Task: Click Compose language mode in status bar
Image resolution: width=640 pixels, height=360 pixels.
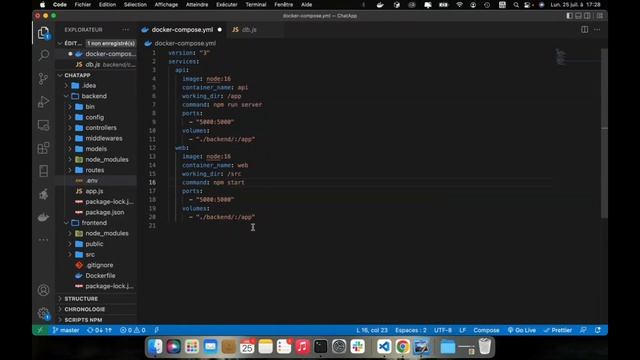Action: coord(486,330)
